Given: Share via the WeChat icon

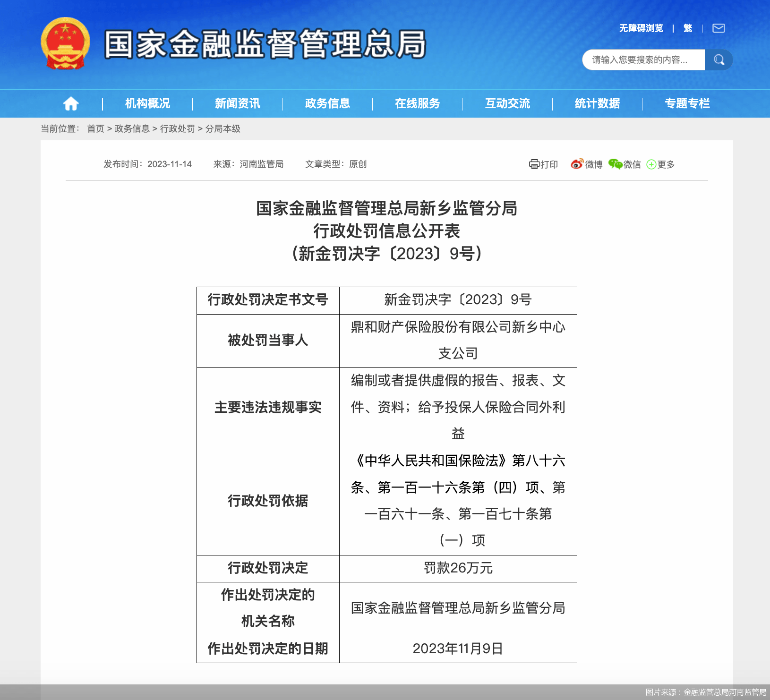Looking at the screenshot, I should [615, 164].
